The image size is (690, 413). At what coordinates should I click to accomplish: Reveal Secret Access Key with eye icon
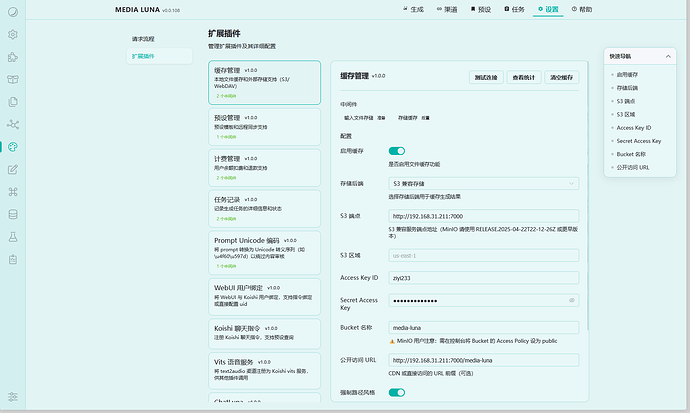click(x=572, y=300)
